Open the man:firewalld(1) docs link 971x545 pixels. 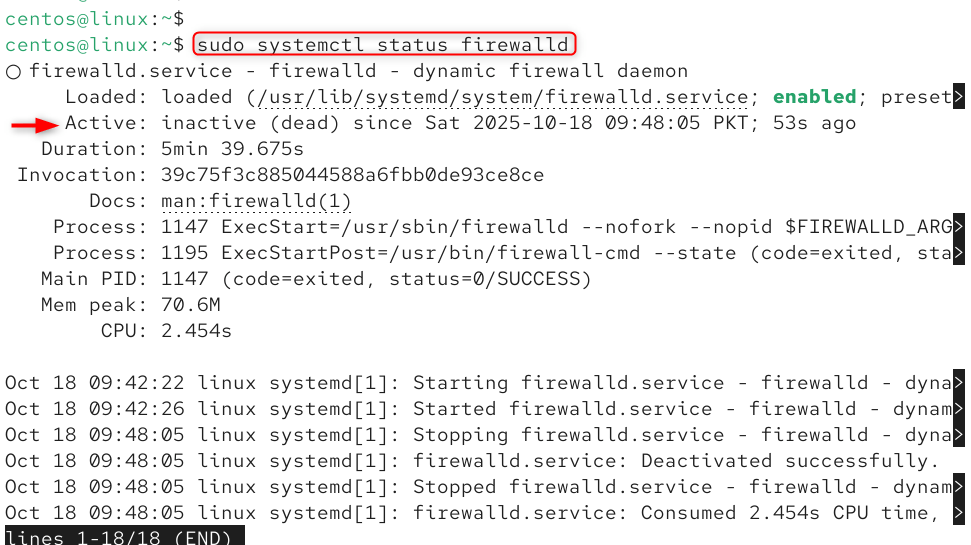(256, 201)
